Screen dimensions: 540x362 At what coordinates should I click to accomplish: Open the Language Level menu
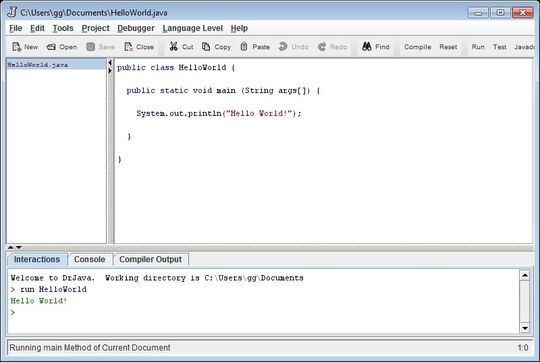click(x=193, y=28)
